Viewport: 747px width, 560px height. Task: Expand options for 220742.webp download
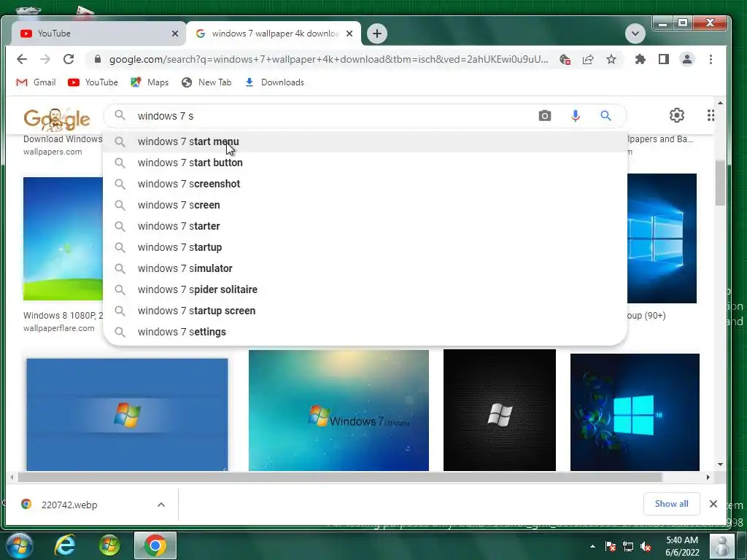pos(161,505)
